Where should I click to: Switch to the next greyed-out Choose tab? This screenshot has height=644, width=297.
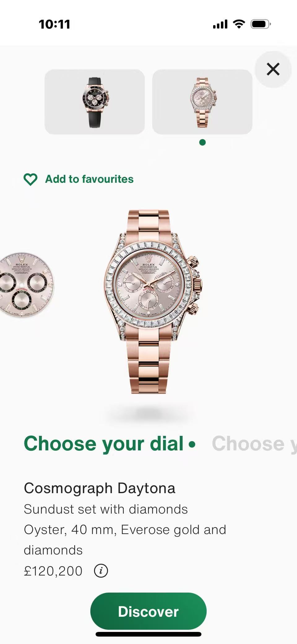(x=254, y=444)
